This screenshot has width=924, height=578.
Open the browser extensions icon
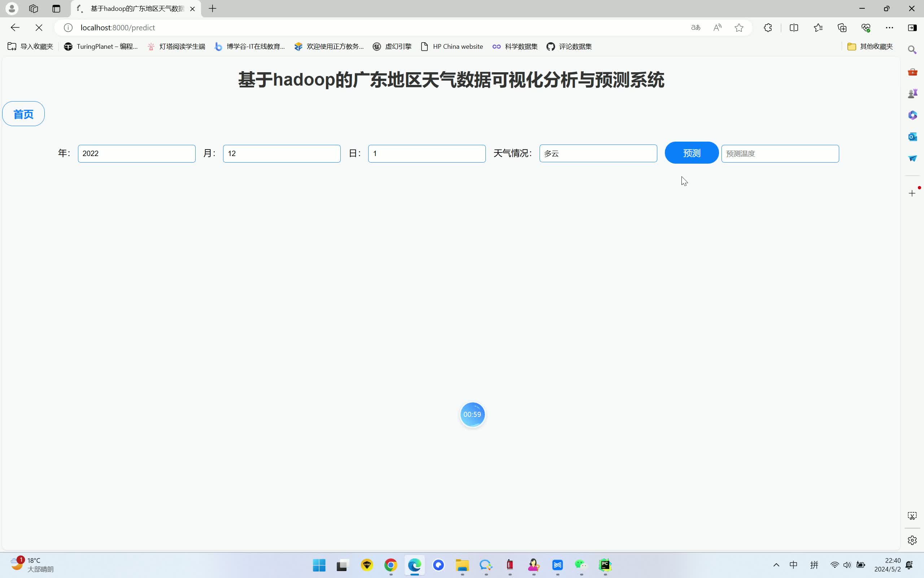pyautogui.click(x=768, y=27)
